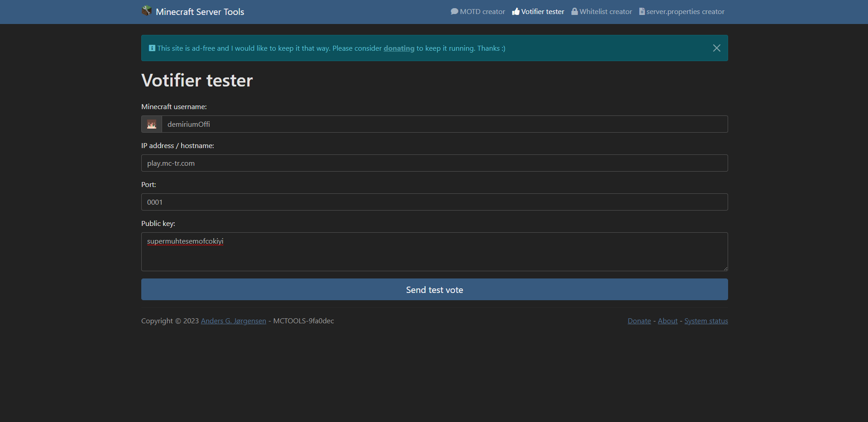The image size is (868, 422).
Task: Click the Votifier tester thumbs-up icon
Action: [x=516, y=11]
